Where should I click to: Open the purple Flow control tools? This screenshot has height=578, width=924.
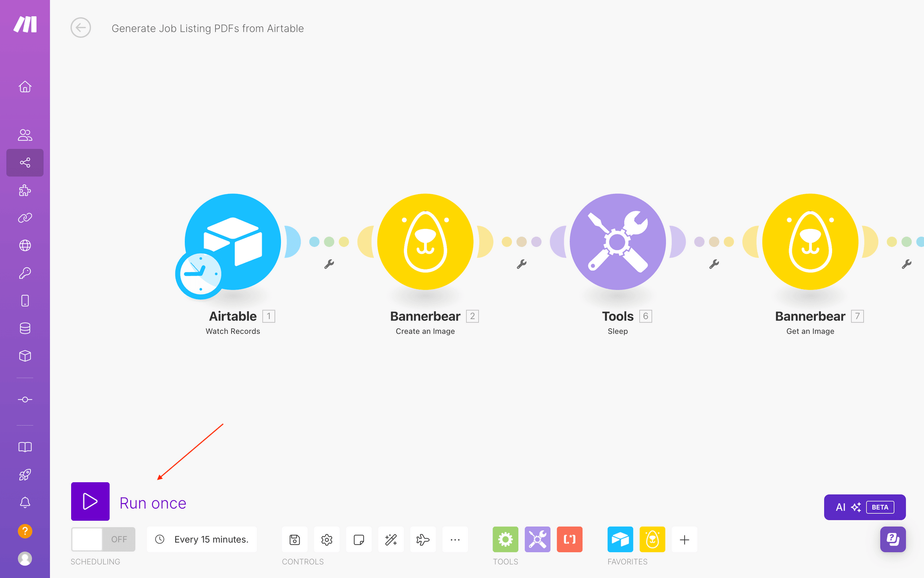pos(538,539)
